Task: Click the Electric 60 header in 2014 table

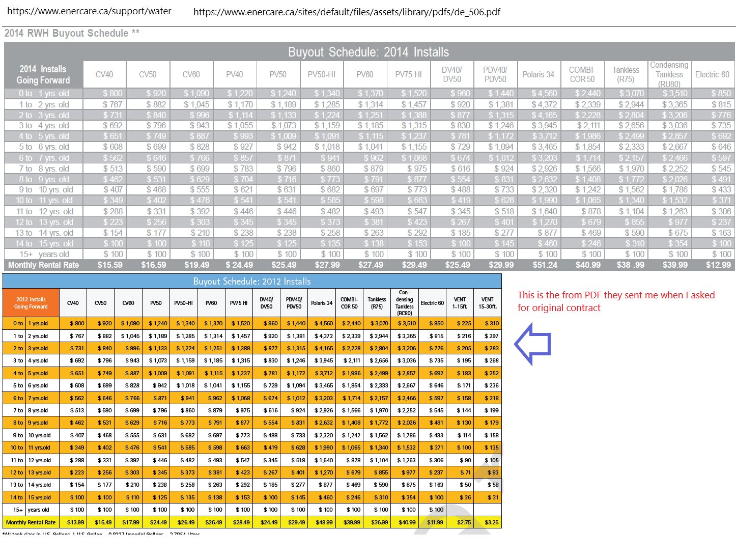Action: [x=712, y=74]
